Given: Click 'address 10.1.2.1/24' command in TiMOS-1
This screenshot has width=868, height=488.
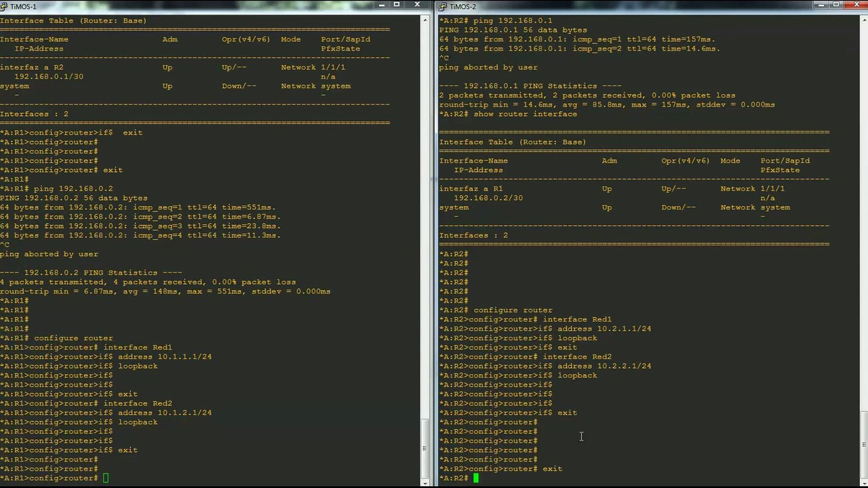Looking at the screenshot, I should (x=165, y=413).
